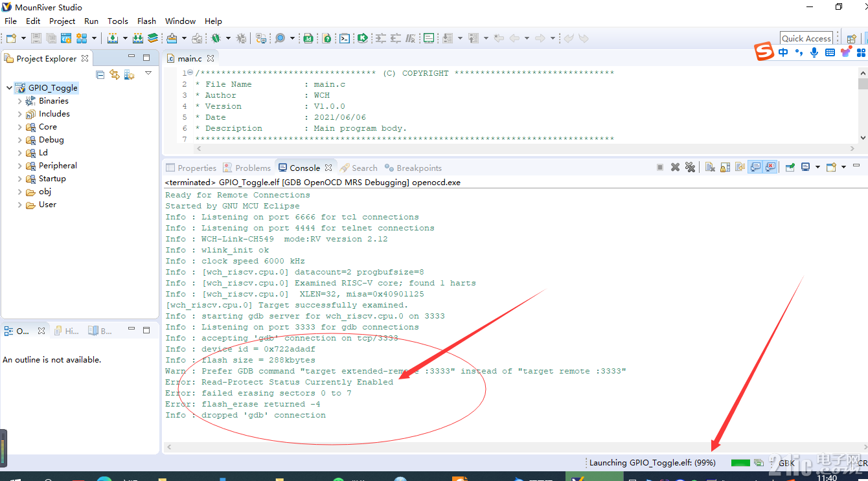Screen dimensions: 868x481
Task: Minimize the Console panel
Action: (856, 166)
